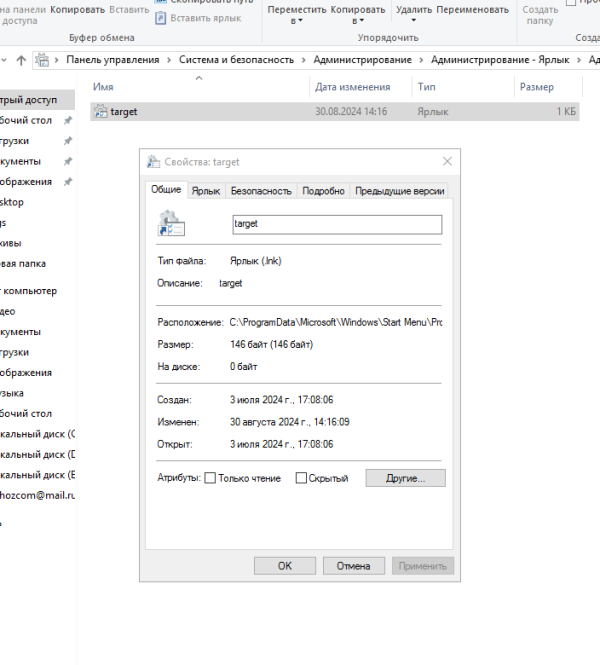Click the Отмена button

pos(354,566)
